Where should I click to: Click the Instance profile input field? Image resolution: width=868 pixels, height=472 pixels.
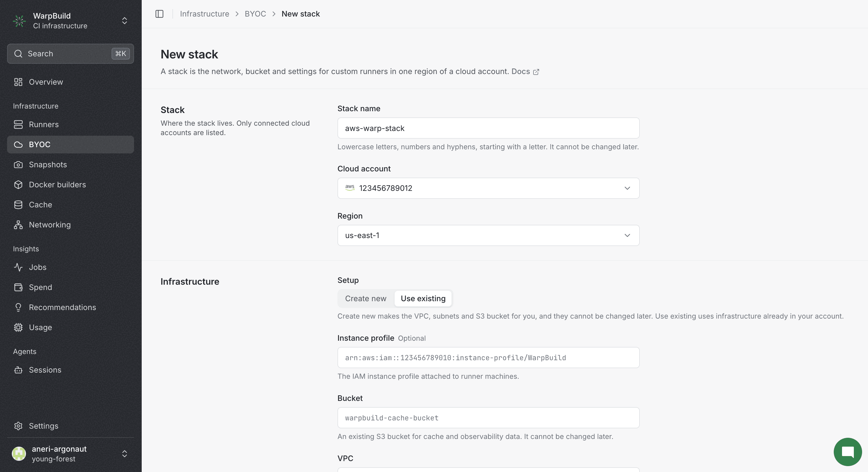pos(488,358)
